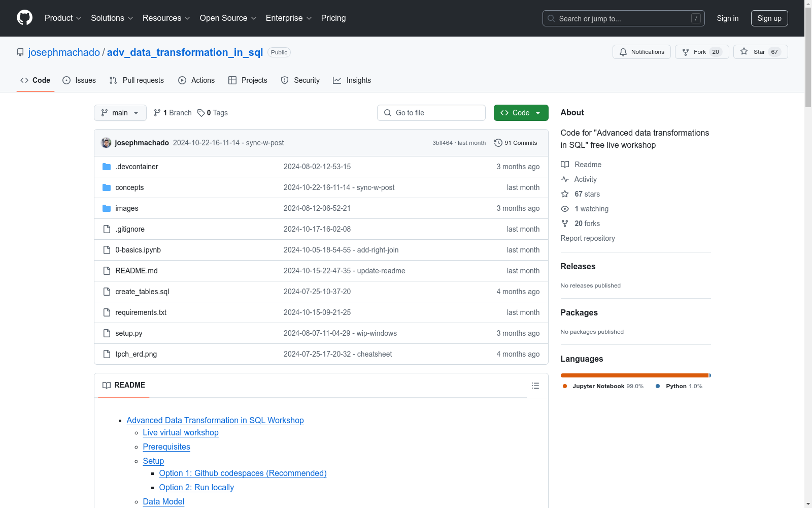Click the Sign up button
This screenshot has height=508, width=812.
pos(769,18)
